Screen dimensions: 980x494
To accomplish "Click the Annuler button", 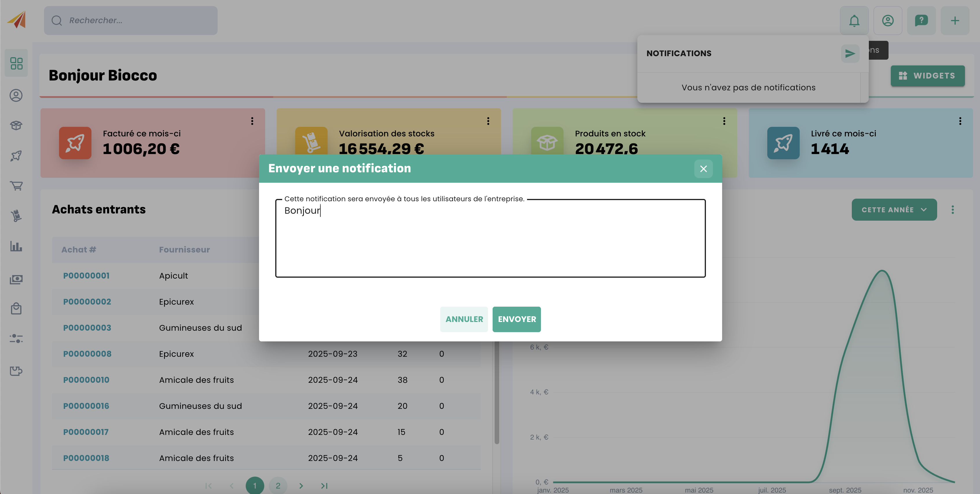I will (464, 319).
